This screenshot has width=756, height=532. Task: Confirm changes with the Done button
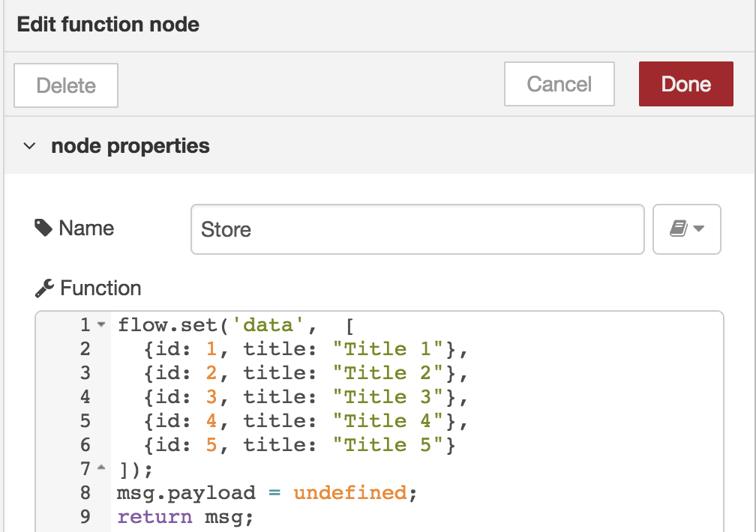(x=686, y=84)
